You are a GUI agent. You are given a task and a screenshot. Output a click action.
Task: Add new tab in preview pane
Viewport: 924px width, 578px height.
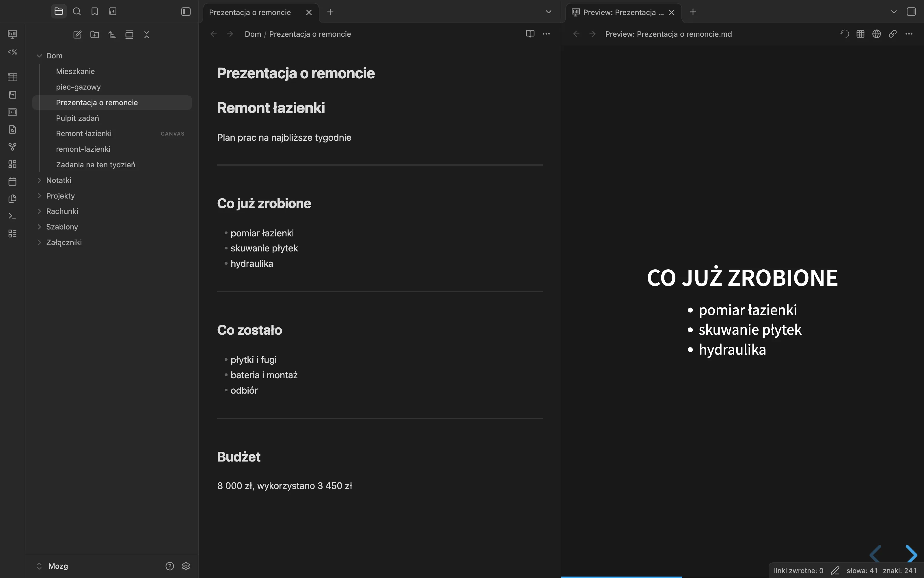[x=693, y=12]
